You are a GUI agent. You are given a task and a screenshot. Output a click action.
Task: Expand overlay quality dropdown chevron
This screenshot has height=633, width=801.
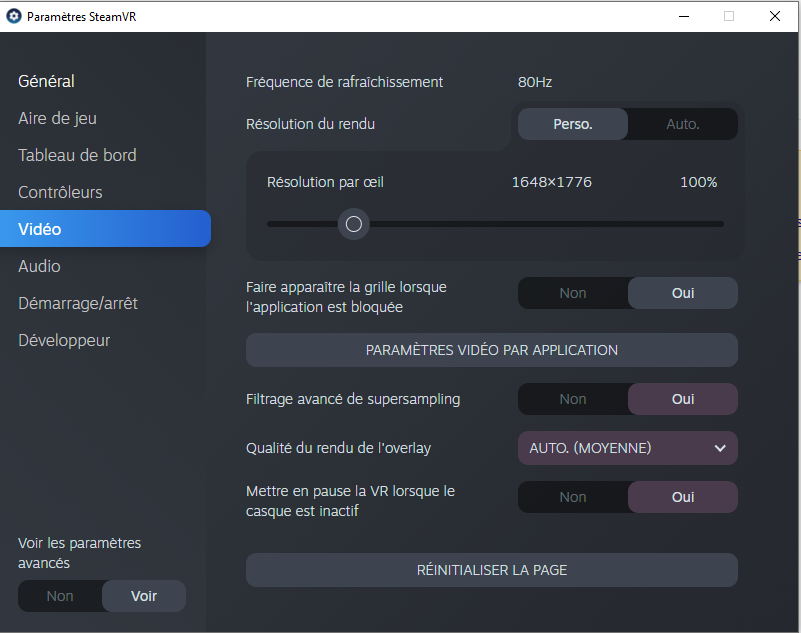click(x=720, y=449)
